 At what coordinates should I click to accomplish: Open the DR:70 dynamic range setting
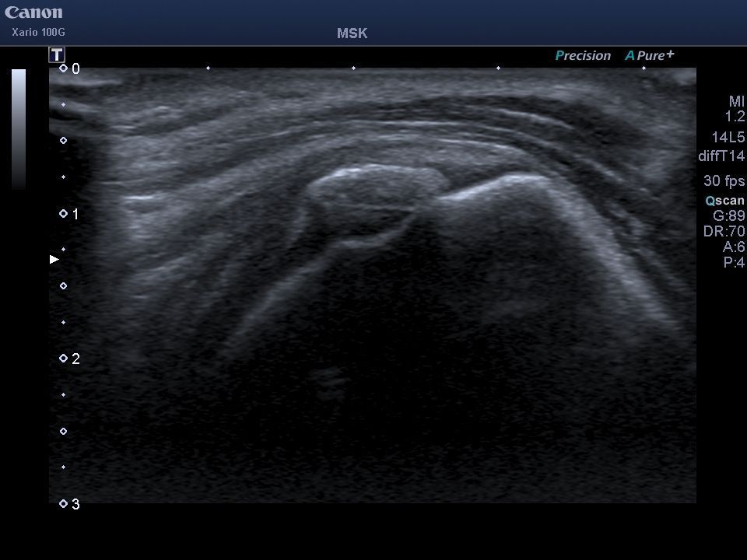(724, 232)
